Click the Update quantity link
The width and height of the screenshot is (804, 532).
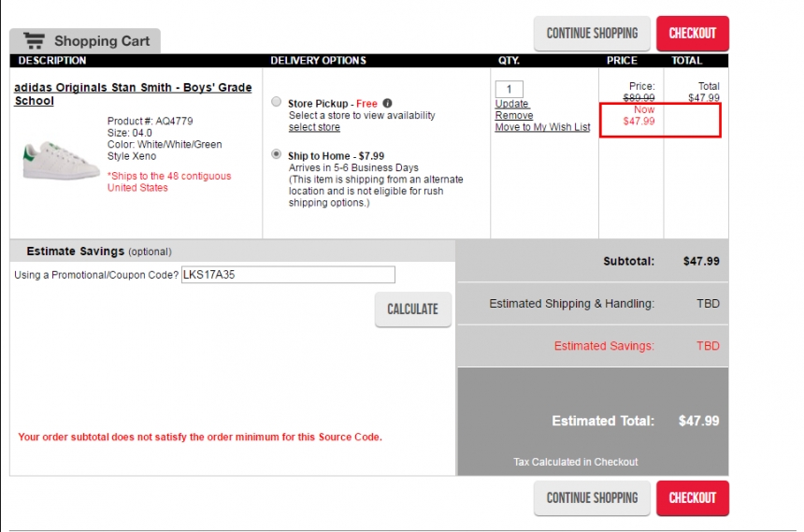tap(511, 104)
